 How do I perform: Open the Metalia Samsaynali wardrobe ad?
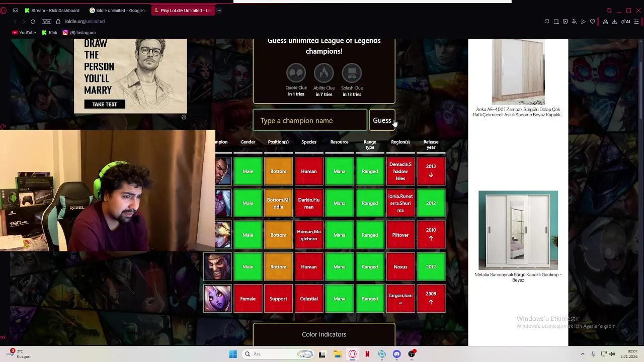pyautogui.click(x=518, y=236)
